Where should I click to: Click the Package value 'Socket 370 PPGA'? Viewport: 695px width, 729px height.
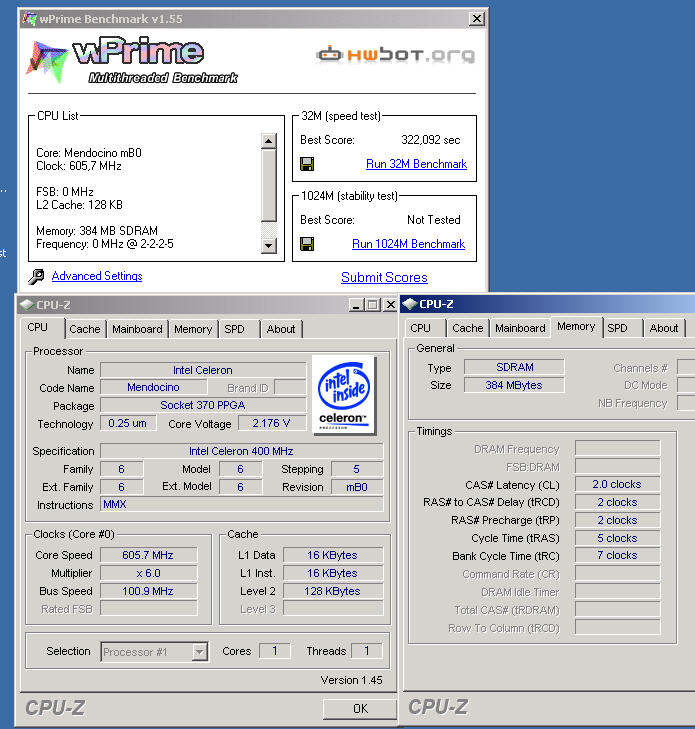point(203,405)
